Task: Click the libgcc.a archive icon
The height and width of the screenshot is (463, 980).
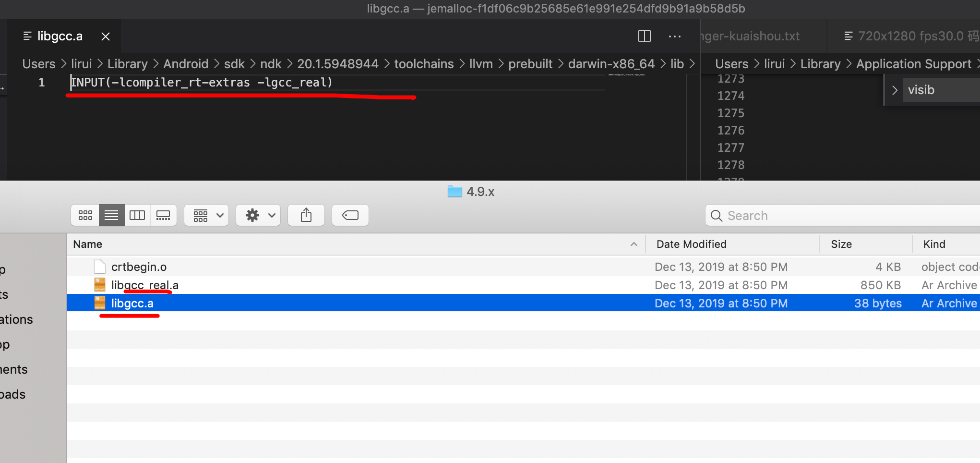Action: 100,303
